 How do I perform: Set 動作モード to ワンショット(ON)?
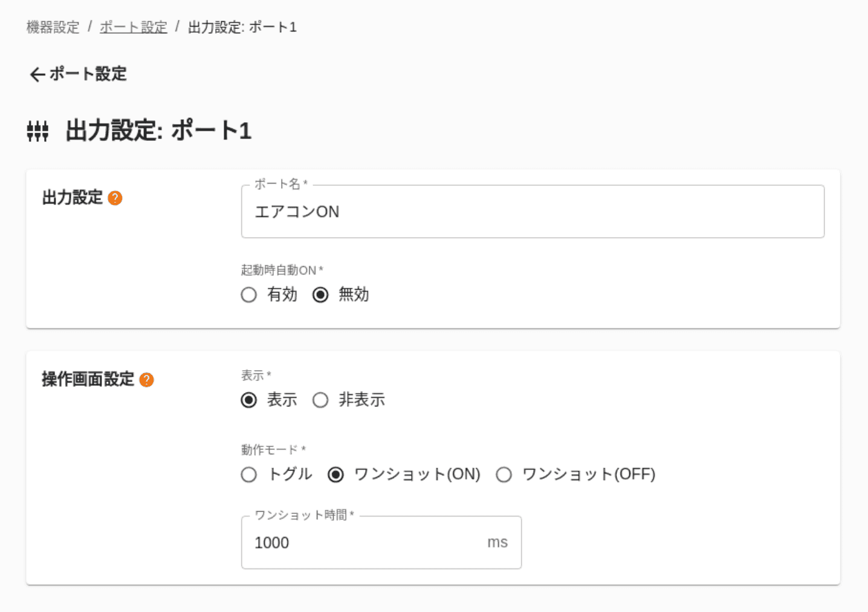[335, 475]
